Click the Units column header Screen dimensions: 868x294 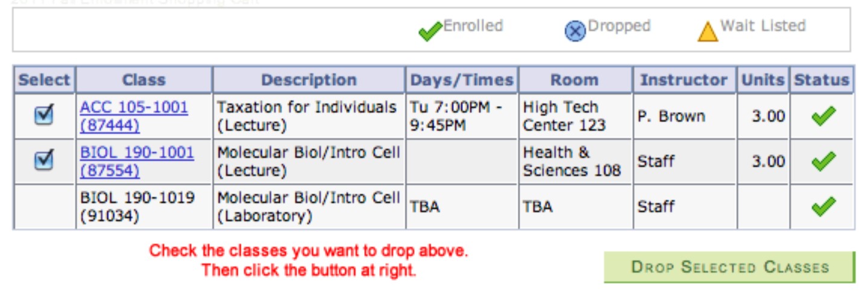pos(763,80)
